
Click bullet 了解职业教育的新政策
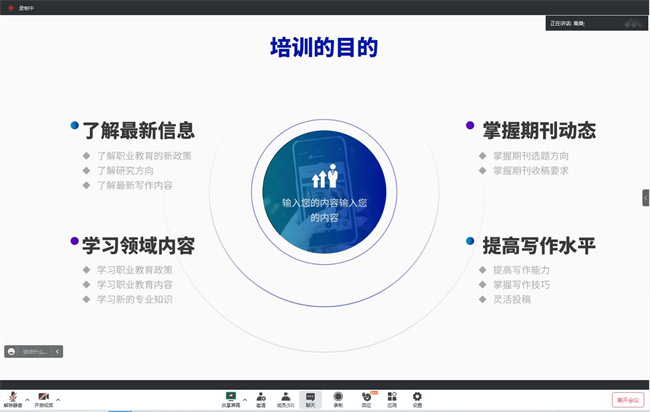144,156
